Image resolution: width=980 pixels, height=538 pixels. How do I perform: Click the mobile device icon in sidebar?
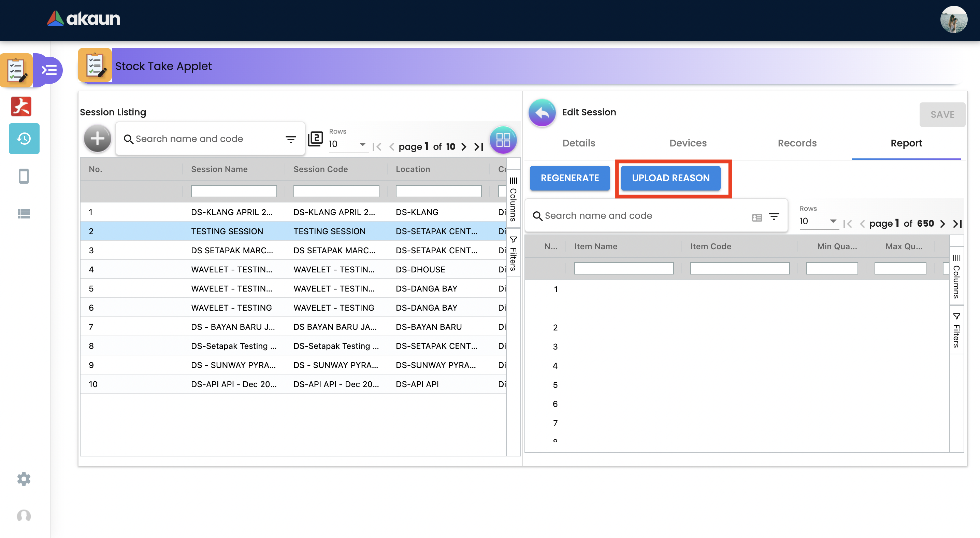click(24, 176)
